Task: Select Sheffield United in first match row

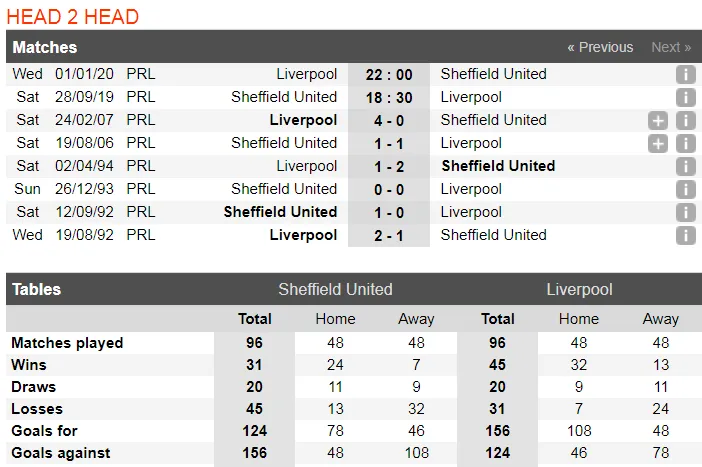Action: (x=494, y=74)
